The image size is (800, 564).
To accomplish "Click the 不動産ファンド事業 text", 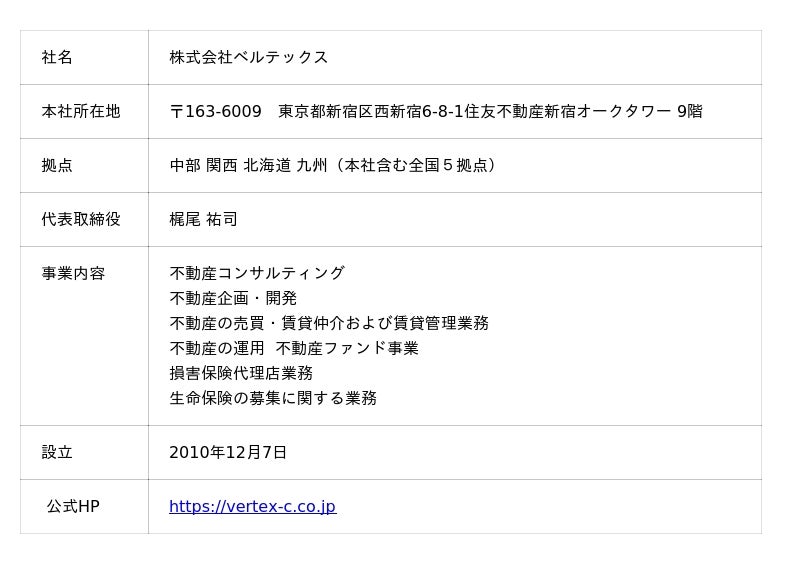I will [347, 349].
